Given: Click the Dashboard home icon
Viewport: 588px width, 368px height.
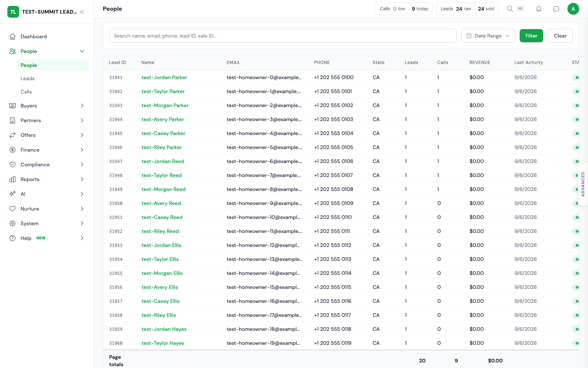Looking at the screenshot, I should coord(12,36).
